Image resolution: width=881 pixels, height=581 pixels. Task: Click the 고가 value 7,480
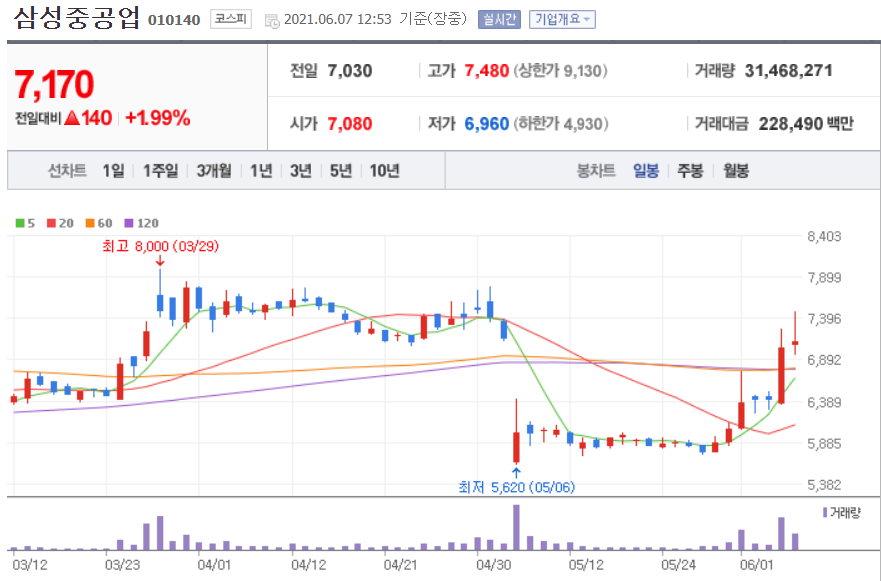pos(487,71)
